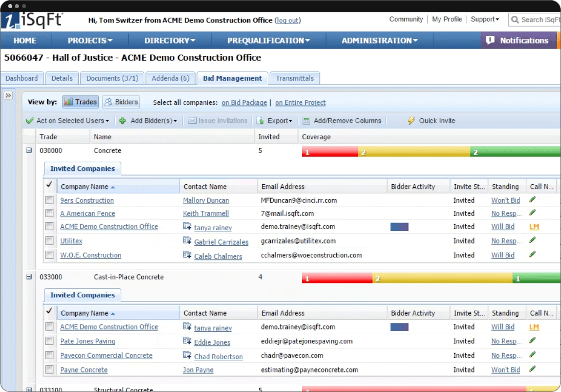
Task: Click the red segment of Concrete coverage bar
Action: 330,152
